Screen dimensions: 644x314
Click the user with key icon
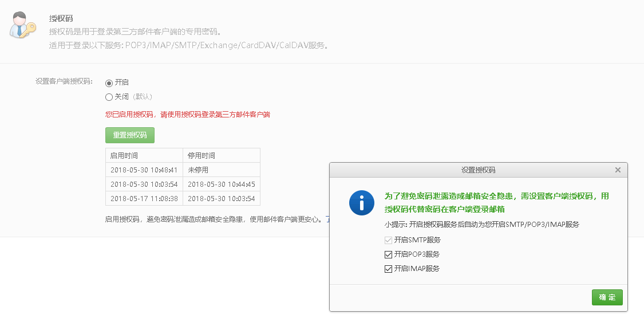click(22, 26)
